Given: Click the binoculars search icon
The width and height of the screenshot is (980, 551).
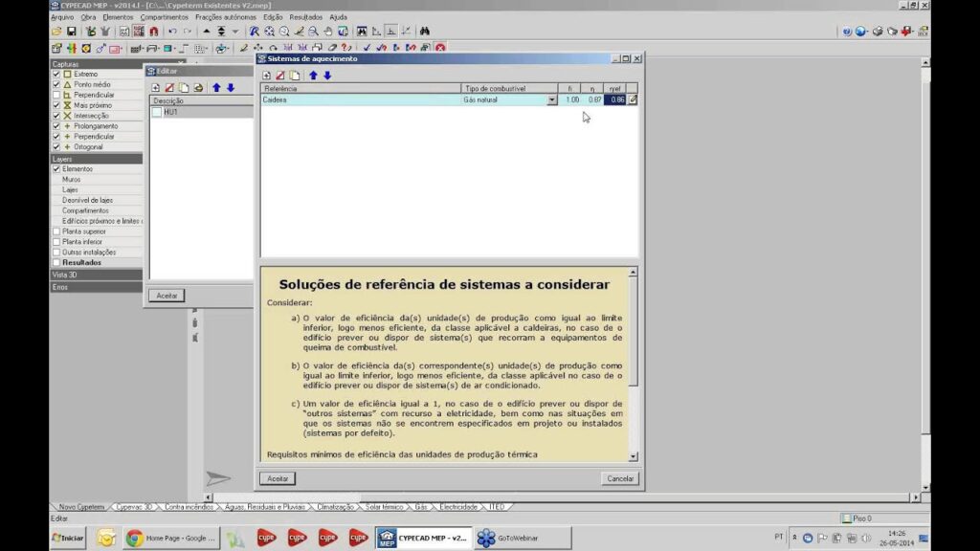Looking at the screenshot, I should tap(424, 32).
